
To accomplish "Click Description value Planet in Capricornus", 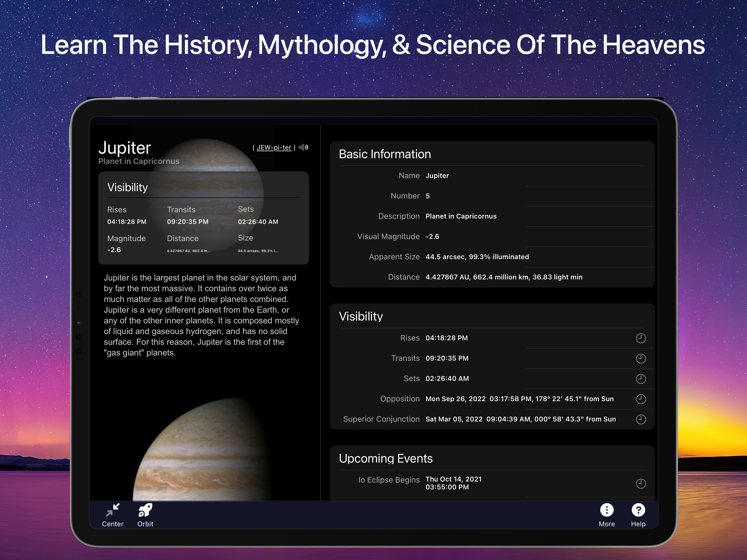I will point(461,216).
